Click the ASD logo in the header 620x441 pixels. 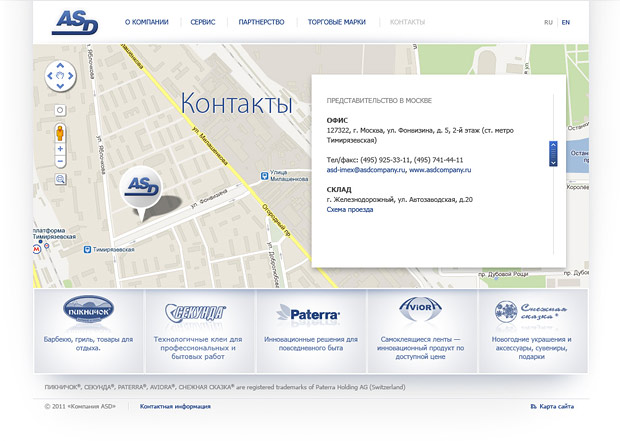click(x=75, y=23)
